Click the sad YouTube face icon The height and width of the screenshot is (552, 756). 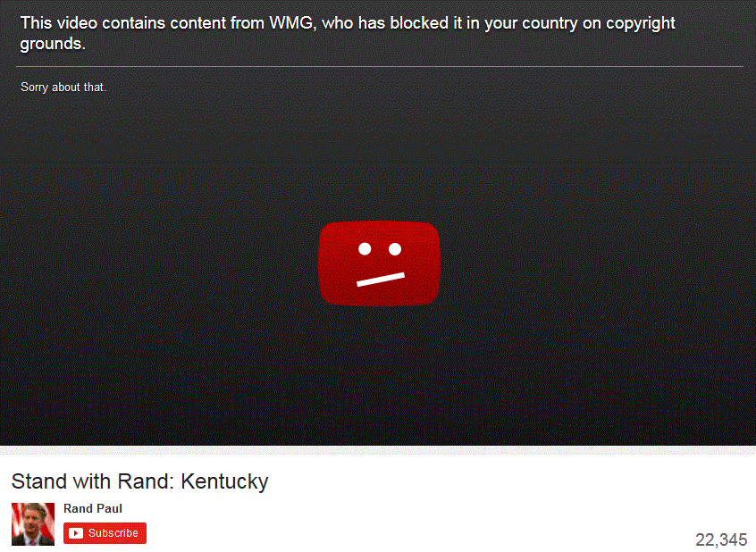(x=380, y=263)
